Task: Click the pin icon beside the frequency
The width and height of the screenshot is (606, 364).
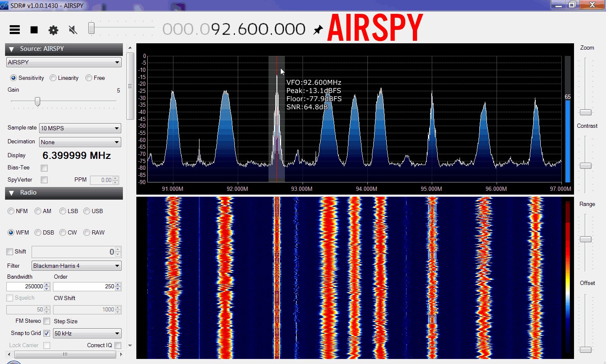Action: [x=318, y=30]
